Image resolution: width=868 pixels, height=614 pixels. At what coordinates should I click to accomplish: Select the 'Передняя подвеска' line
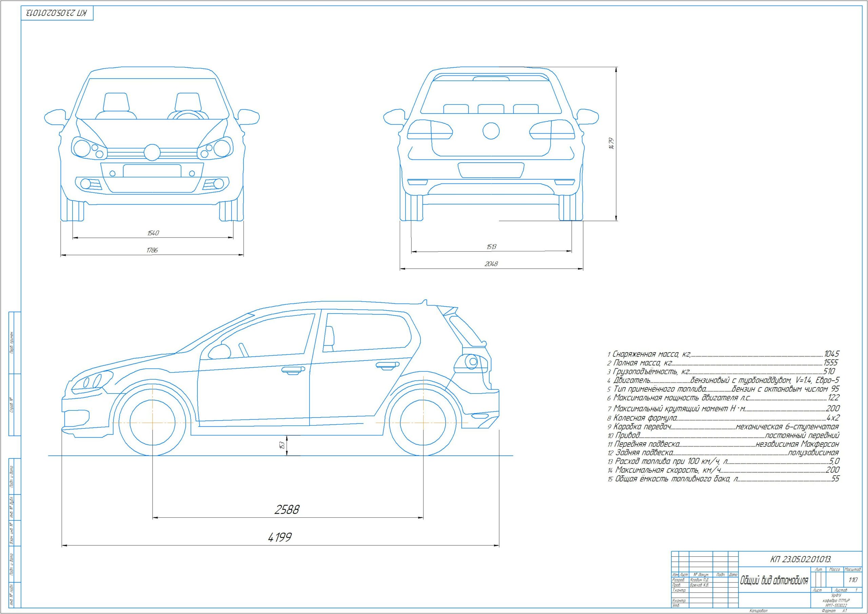pos(723,444)
